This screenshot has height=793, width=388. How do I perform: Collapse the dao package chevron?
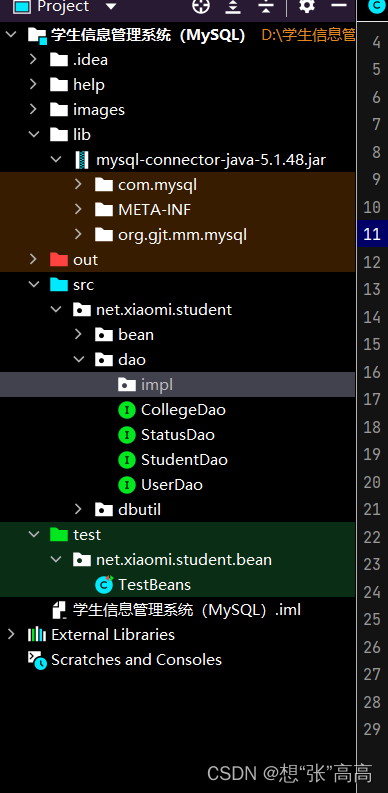[x=78, y=360]
